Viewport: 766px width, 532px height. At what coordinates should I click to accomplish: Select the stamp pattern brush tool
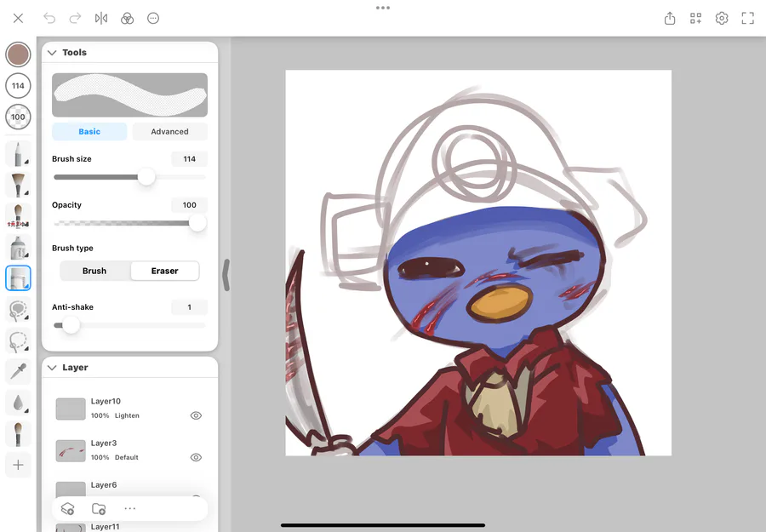tap(18, 216)
